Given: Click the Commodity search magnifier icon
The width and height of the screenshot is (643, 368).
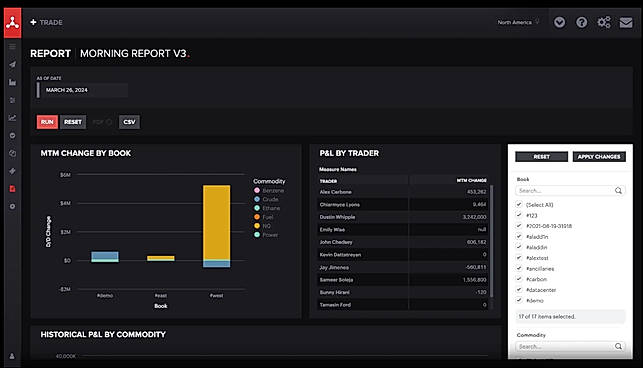Looking at the screenshot, I should 618,347.
